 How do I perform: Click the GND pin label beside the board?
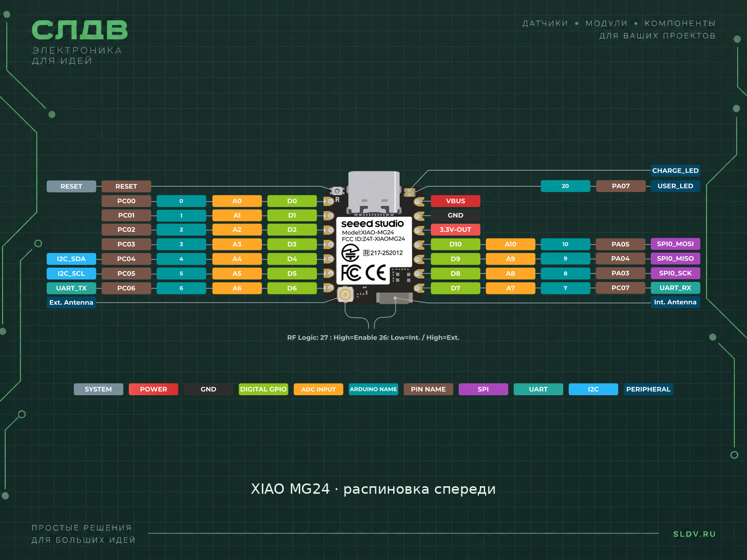point(455,216)
